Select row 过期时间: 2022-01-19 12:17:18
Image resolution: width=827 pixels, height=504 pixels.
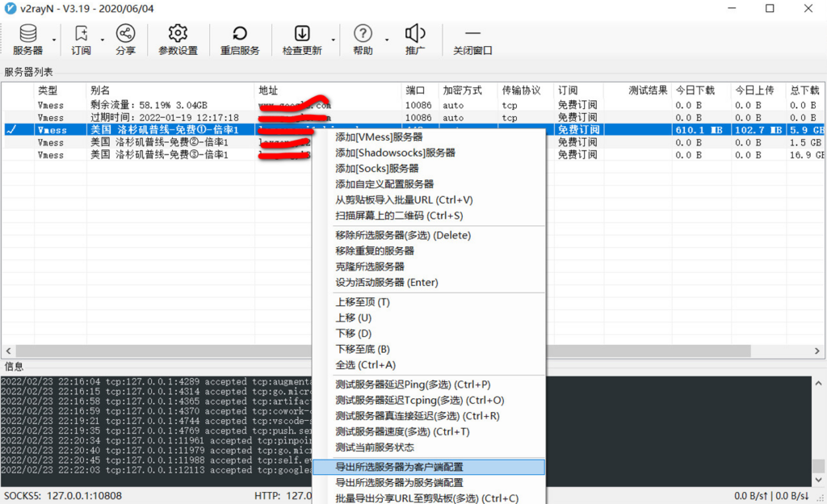pos(413,118)
